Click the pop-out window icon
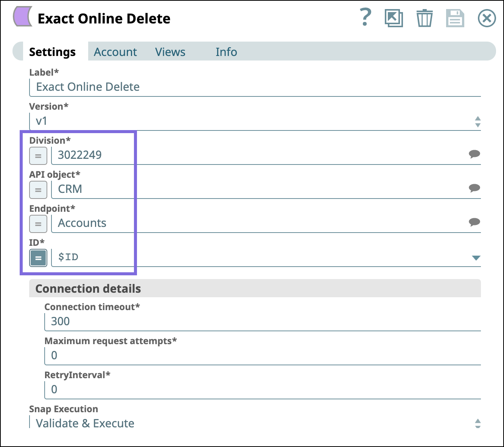The image size is (504, 447). pos(394,18)
